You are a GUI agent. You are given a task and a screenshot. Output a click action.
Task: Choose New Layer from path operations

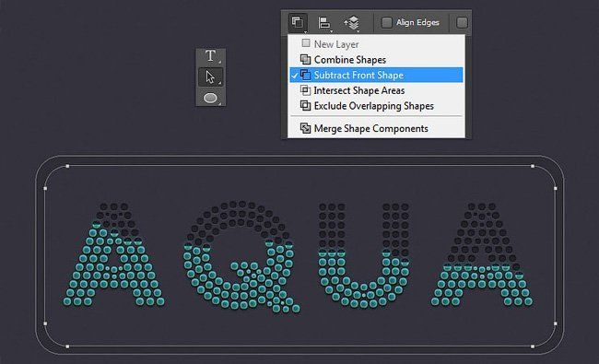point(376,44)
